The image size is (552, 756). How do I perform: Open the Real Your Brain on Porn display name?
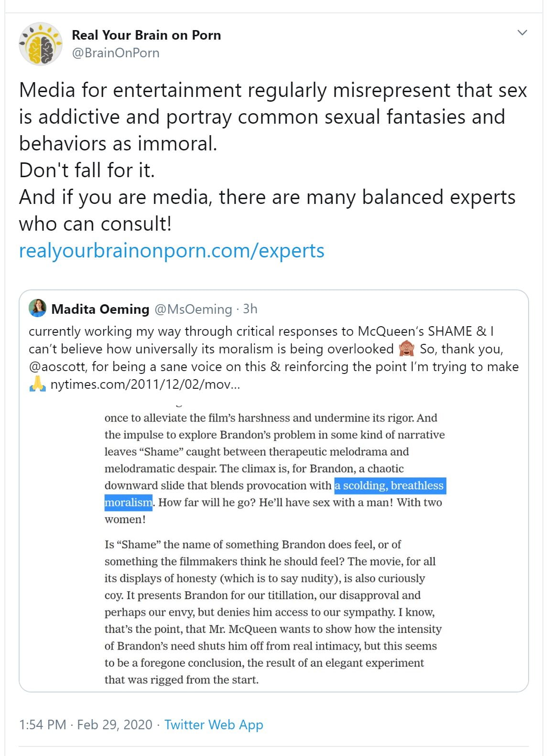tap(146, 35)
